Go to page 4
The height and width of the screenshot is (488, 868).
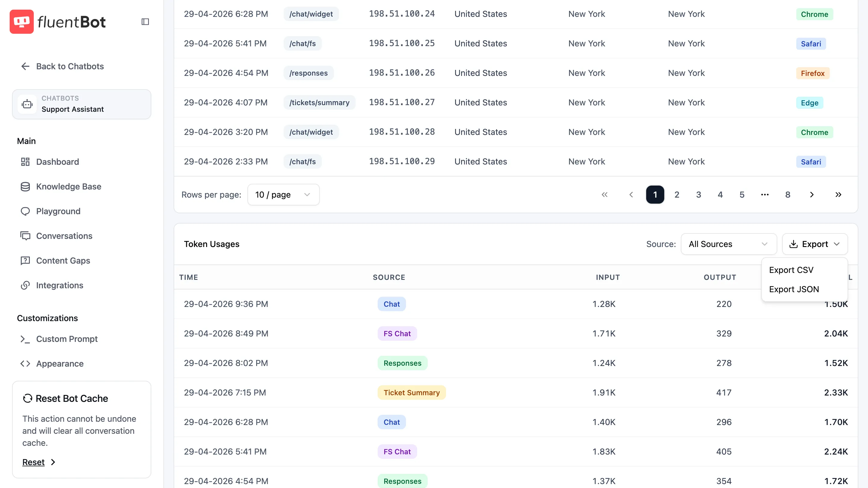(720, 195)
